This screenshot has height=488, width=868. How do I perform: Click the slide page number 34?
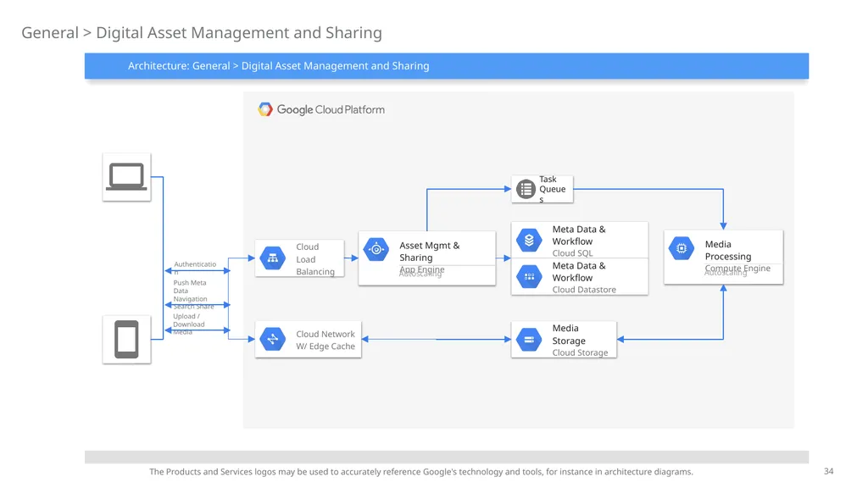828,471
